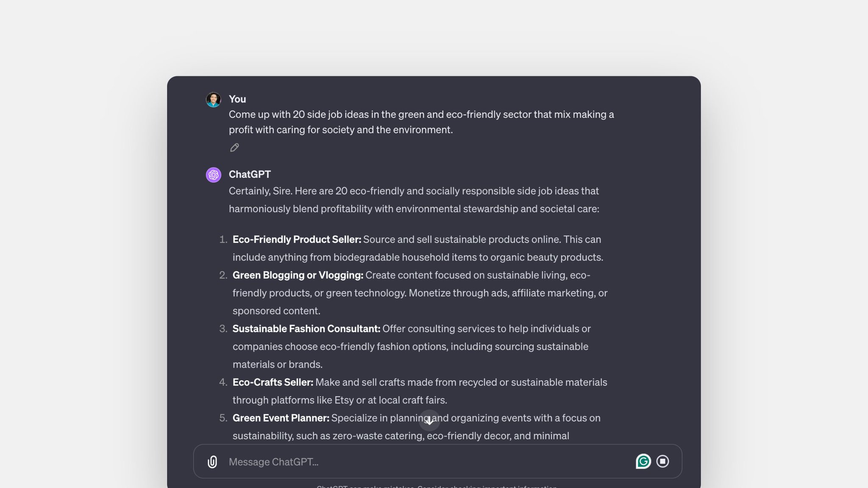Select the user prompt about 20 side jobs
This screenshot has width=868, height=488.
pyautogui.click(x=421, y=122)
